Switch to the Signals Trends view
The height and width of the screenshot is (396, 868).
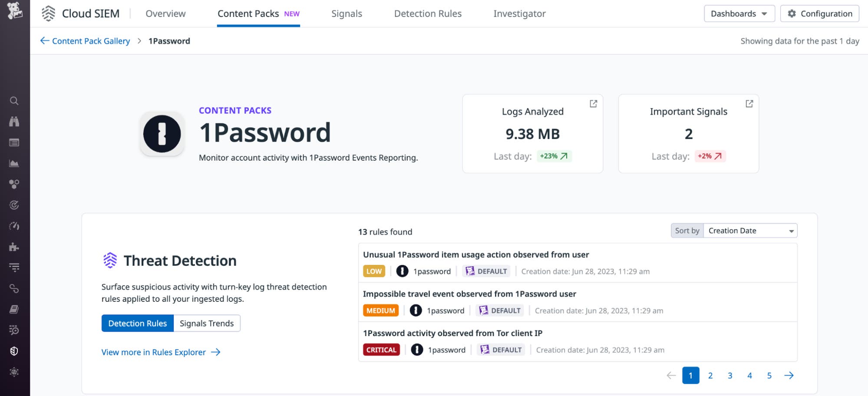coord(207,323)
